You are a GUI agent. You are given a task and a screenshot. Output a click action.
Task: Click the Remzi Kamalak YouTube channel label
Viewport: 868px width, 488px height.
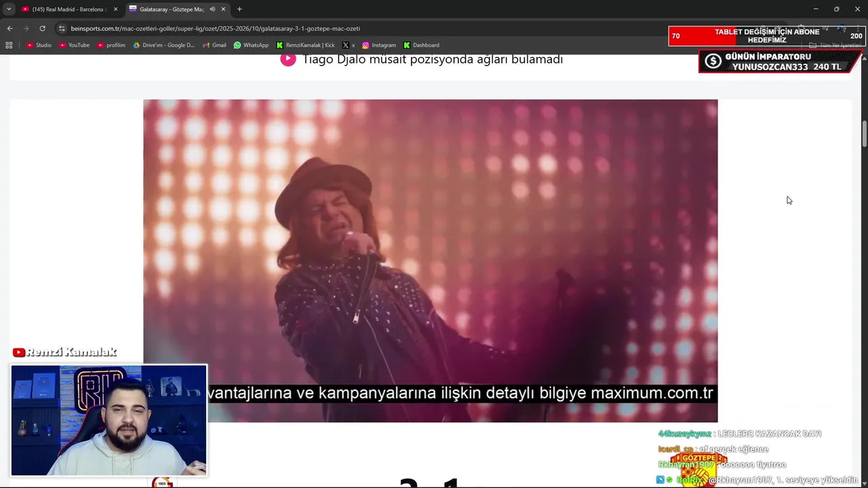[65, 352]
